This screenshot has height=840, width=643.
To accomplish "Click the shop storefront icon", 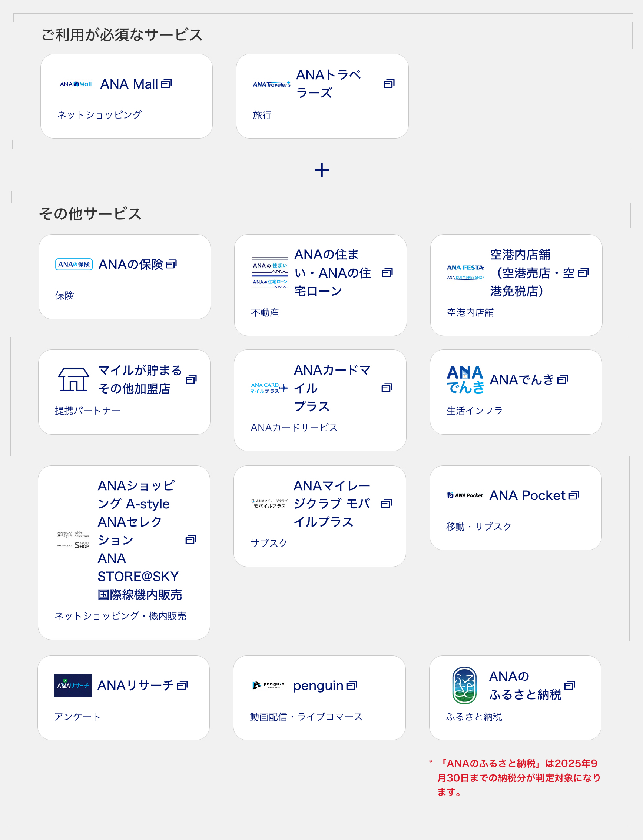I will [x=73, y=380].
